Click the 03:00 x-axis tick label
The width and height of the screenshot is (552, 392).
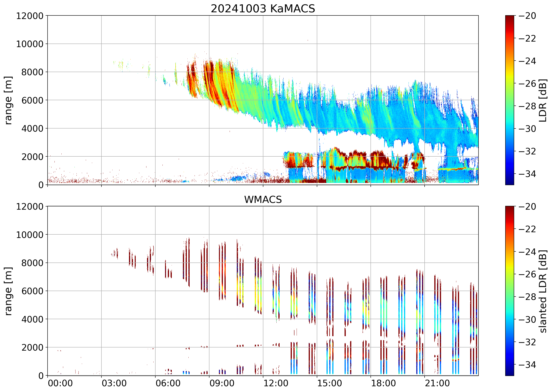114,383
